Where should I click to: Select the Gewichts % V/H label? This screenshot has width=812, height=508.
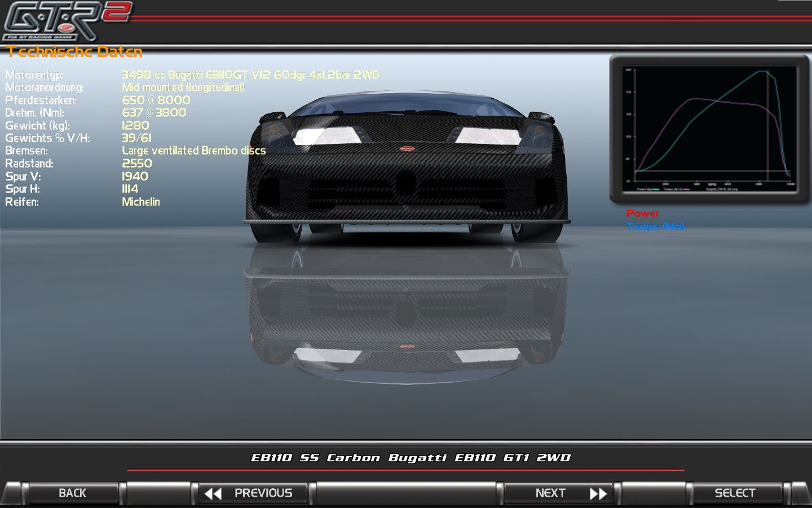(47, 138)
